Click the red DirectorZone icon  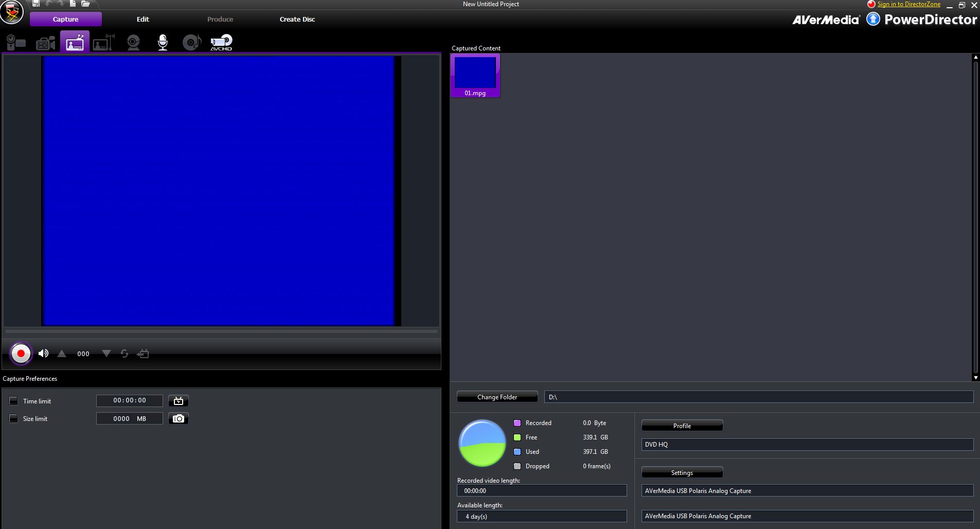point(871,4)
